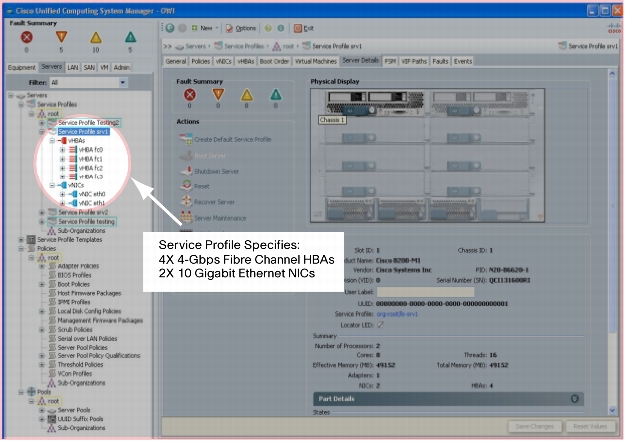Screen dimensions: 625x441
Task: Select BIOS Profiles under Policies
Action: click(x=74, y=275)
